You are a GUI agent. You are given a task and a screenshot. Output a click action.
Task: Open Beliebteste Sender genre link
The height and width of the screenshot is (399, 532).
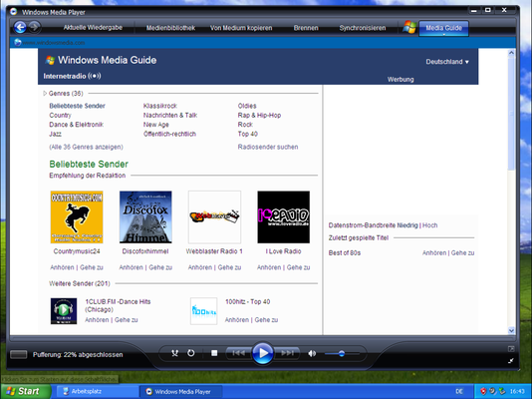pos(78,106)
